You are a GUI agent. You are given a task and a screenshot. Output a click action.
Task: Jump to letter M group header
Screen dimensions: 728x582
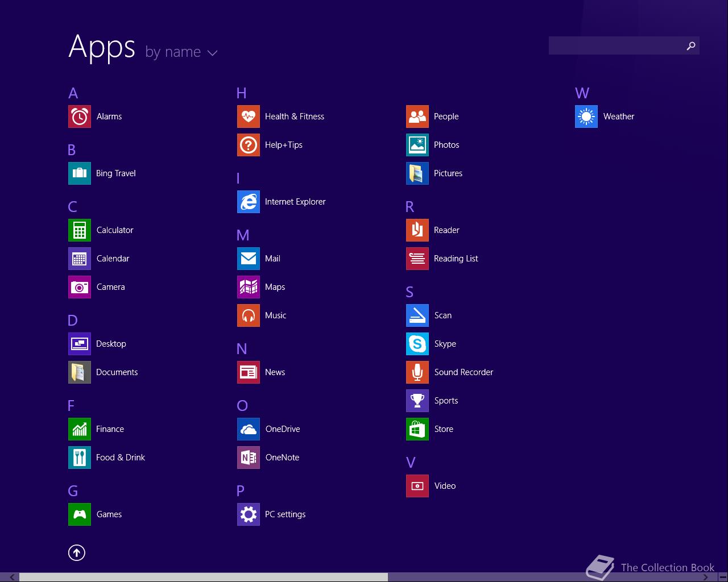pyautogui.click(x=243, y=235)
